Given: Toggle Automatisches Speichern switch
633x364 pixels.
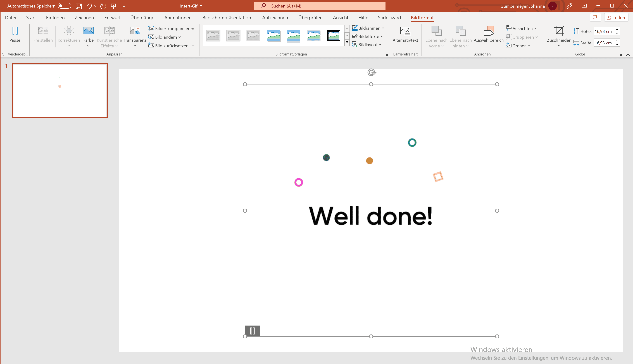Looking at the screenshot, I should (x=64, y=6).
